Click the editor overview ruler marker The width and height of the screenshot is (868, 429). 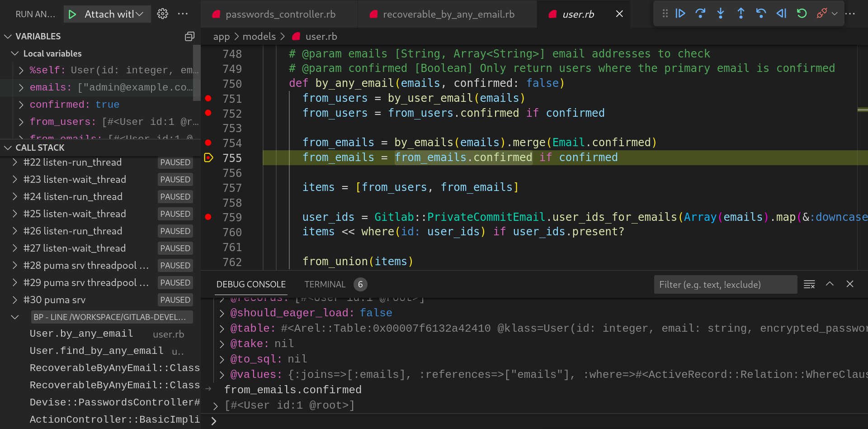click(x=863, y=110)
